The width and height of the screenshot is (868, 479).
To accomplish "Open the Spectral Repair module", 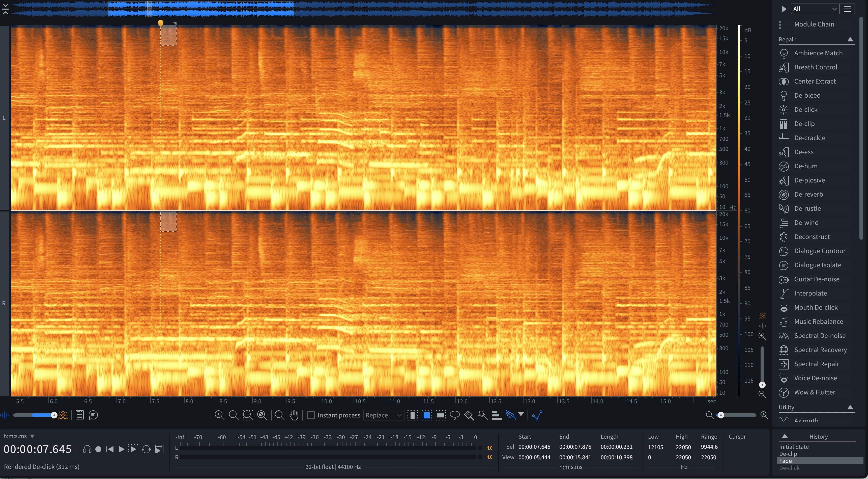I will coord(817,364).
